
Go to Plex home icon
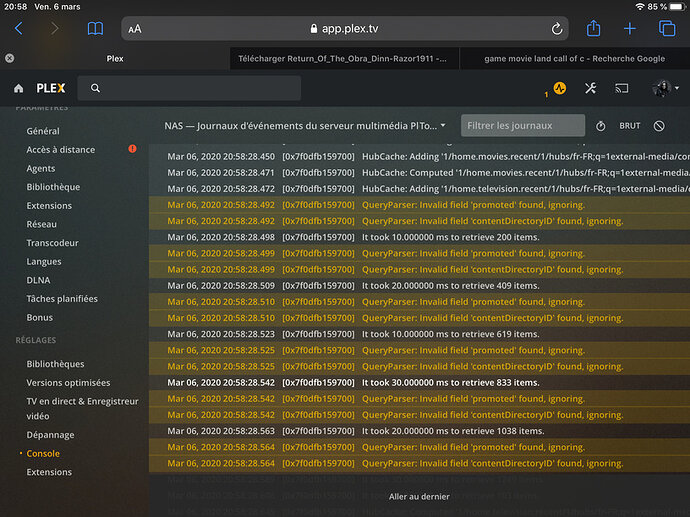pos(18,88)
